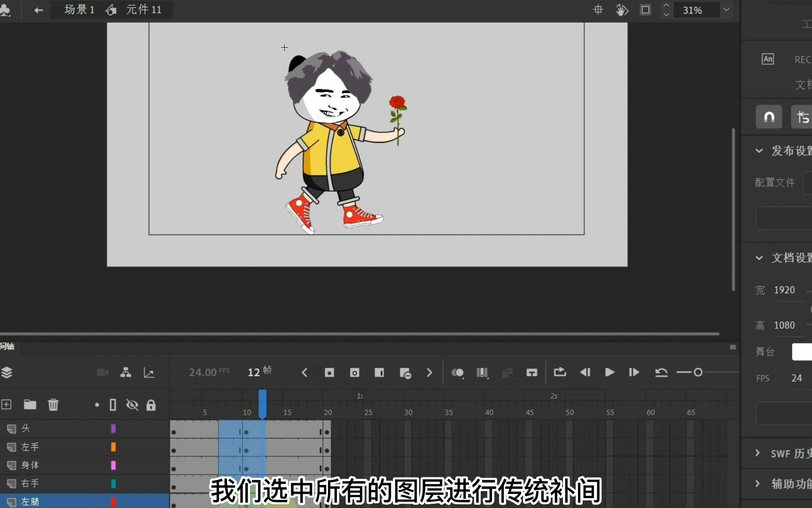Toggle outline display for all layers
The height and width of the screenshot is (508, 812).
[x=113, y=405]
